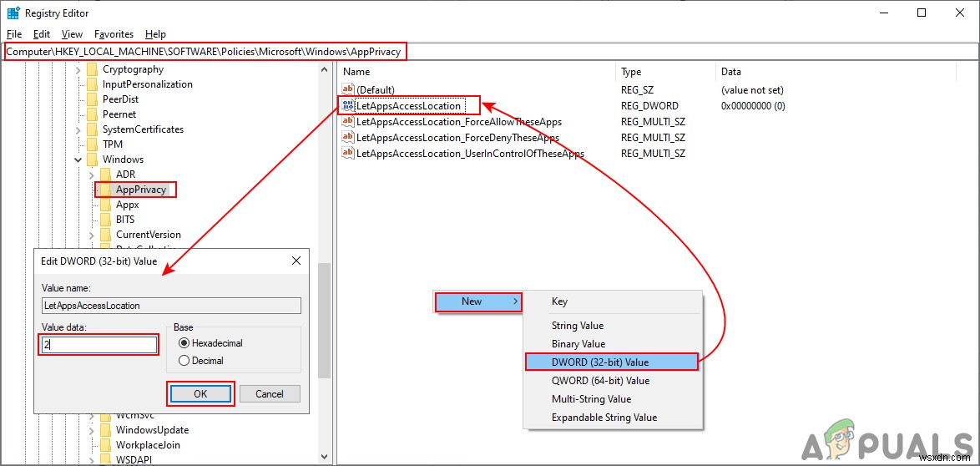Select the CurrentVersion folder icon
Screen dimensions: 980x466
(x=106, y=235)
